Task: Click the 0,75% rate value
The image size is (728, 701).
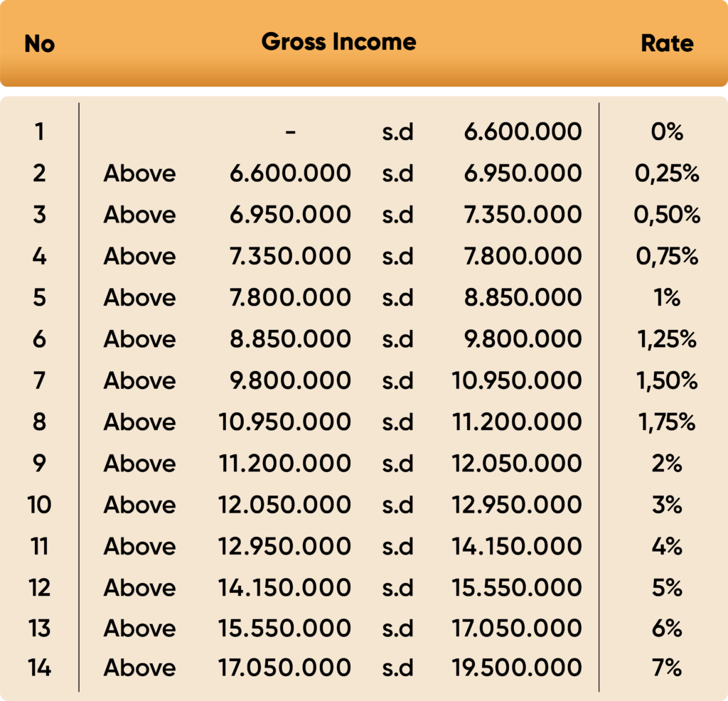Action: pyautogui.click(x=667, y=257)
